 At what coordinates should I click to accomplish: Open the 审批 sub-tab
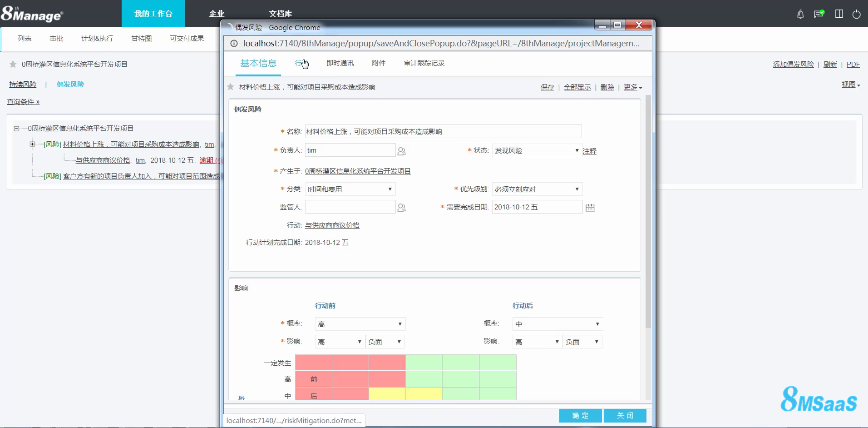(x=56, y=39)
